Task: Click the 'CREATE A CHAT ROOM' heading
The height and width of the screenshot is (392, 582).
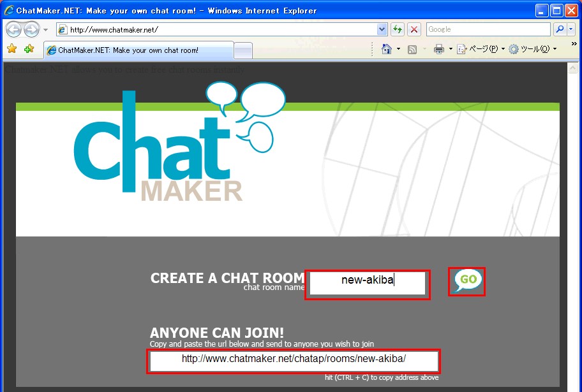Action: click(227, 278)
